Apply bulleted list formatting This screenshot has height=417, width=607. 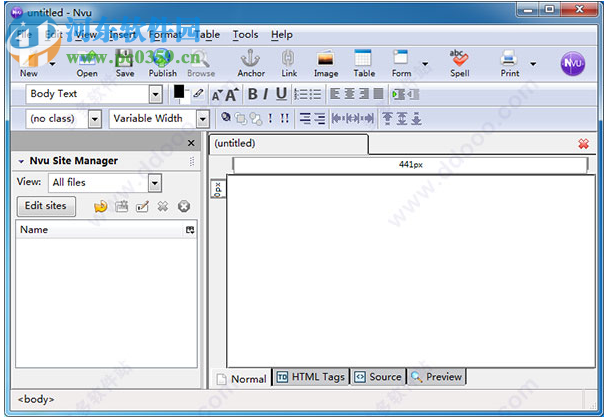click(x=315, y=94)
